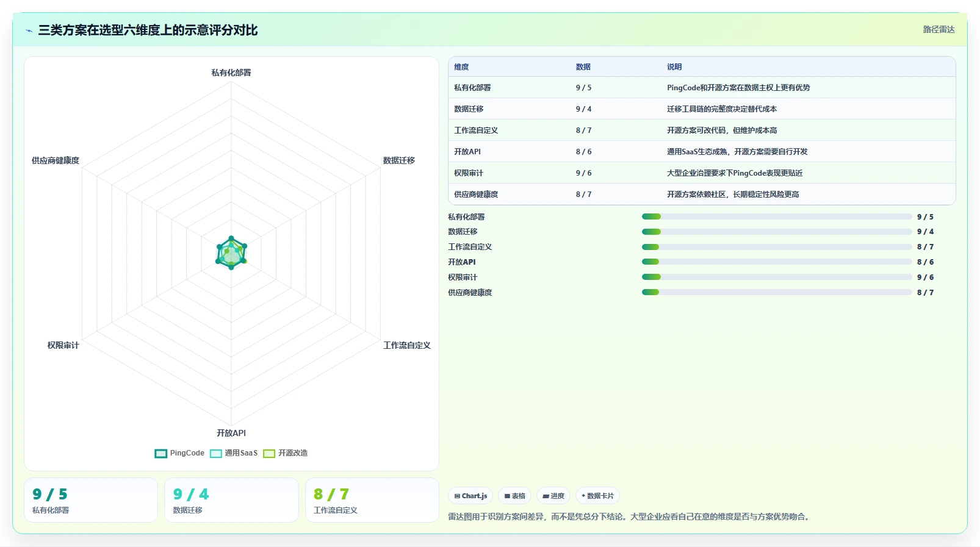Click the note 开源方案可改代码，但维护成本高
980x547 pixels.
click(x=722, y=130)
